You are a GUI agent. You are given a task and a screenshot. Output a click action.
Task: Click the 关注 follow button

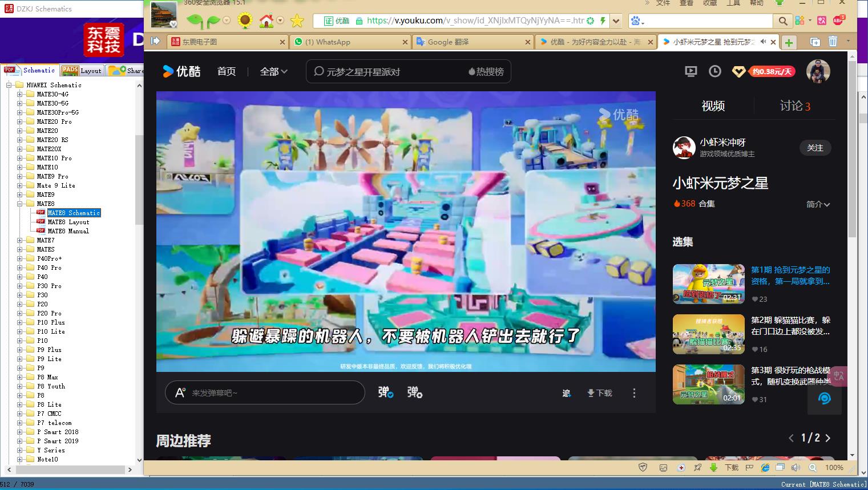(x=815, y=148)
